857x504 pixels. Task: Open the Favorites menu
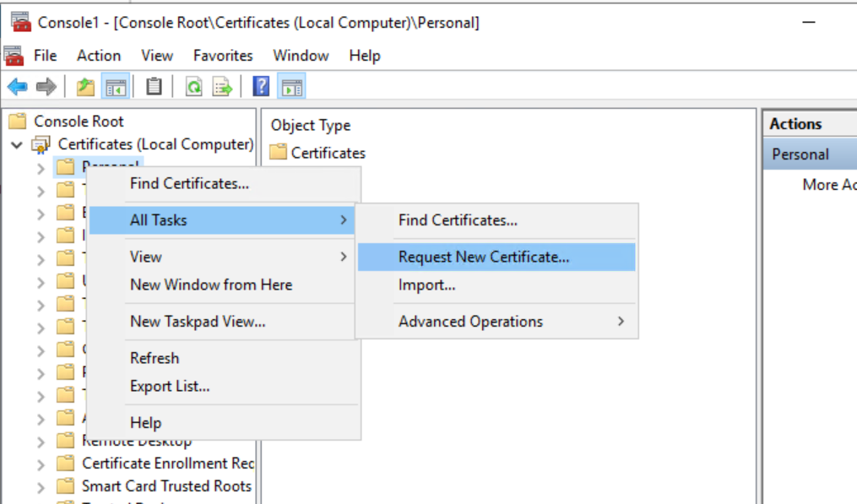[223, 56]
